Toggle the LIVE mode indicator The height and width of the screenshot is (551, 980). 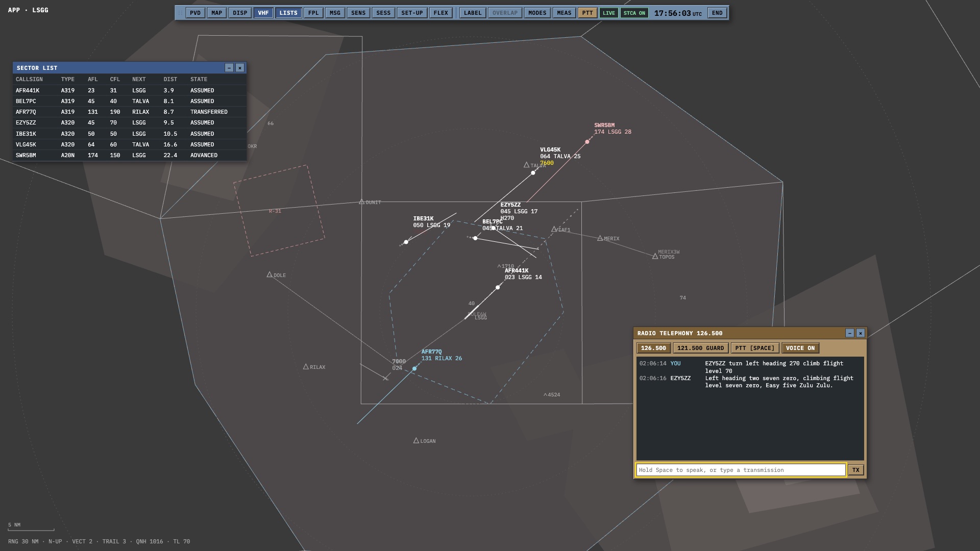coord(608,13)
